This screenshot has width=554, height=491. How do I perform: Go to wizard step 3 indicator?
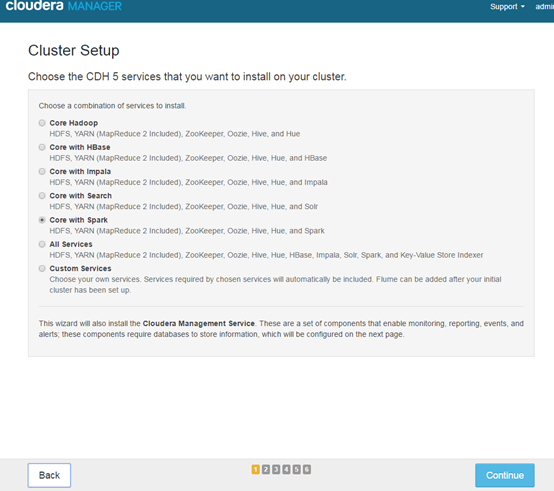276,469
